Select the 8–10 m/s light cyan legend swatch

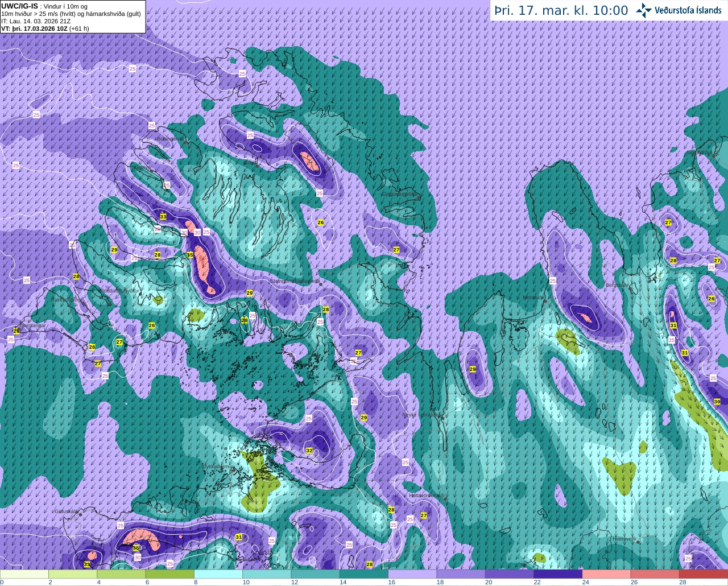point(218,574)
